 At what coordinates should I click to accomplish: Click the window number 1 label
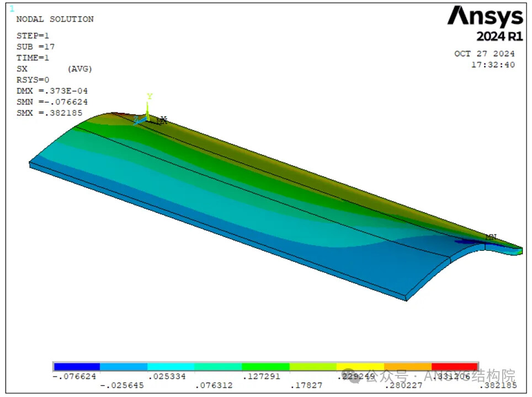click(12, 8)
